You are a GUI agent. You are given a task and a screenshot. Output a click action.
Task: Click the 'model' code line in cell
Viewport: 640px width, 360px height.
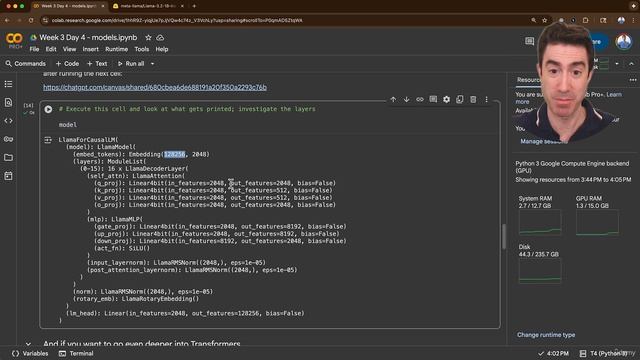click(68, 125)
